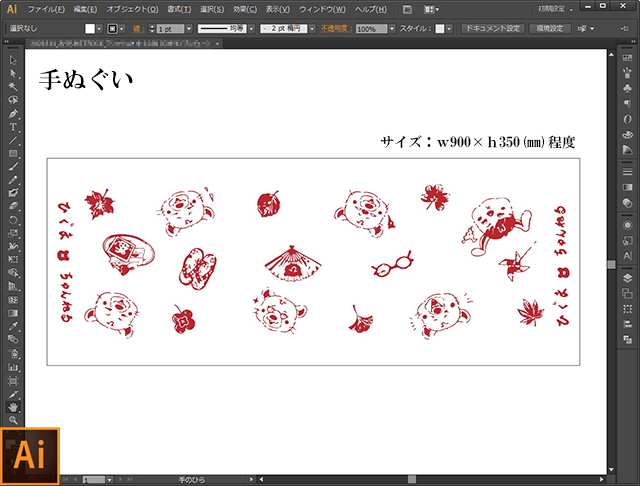Select the Direct Selection tool
This screenshot has width=640, height=486.
click(13, 73)
